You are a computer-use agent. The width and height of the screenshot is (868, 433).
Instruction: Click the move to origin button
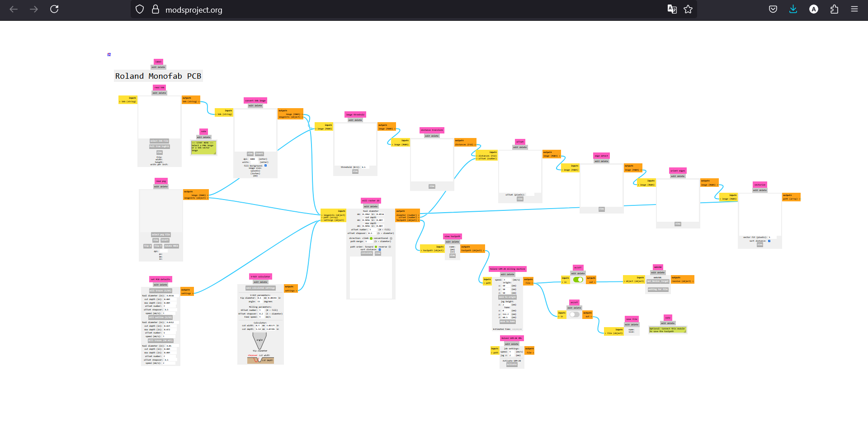(507, 297)
